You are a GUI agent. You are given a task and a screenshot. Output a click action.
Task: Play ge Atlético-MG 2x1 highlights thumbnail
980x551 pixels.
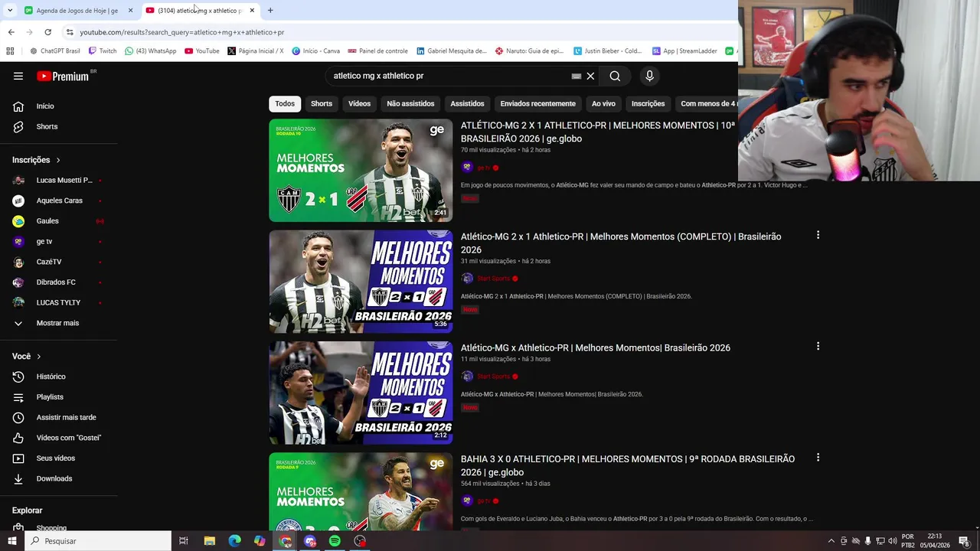(361, 170)
